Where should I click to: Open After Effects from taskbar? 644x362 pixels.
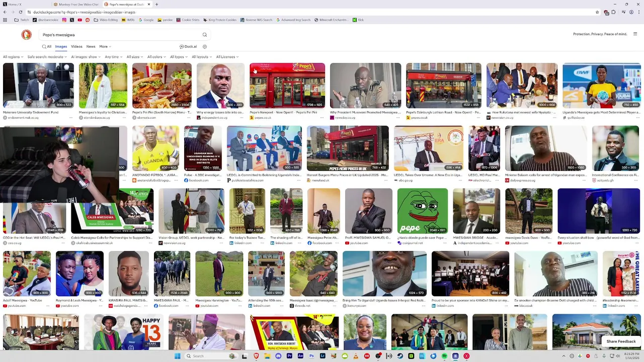(x=300, y=356)
